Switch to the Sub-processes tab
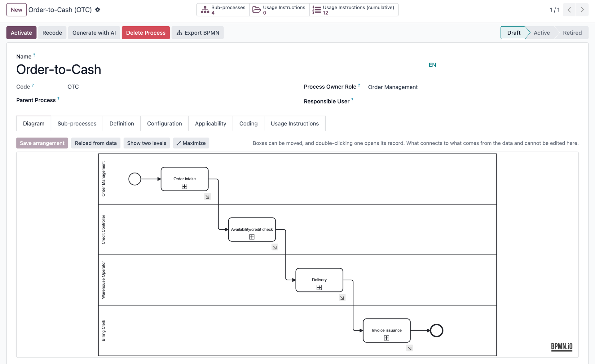 click(77, 123)
